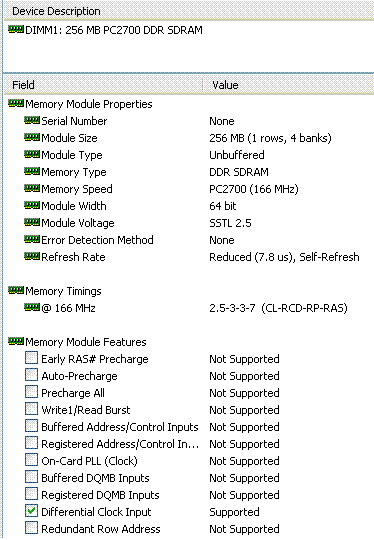The height and width of the screenshot is (540, 374).
Task: Select DIMM1: 256 MB PC2700 DDR SDRAM entry
Action: pyautogui.click(x=114, y=30)
